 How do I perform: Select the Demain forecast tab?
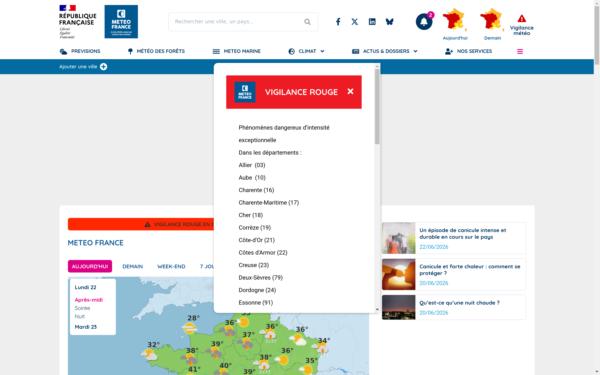coord(132,266)
